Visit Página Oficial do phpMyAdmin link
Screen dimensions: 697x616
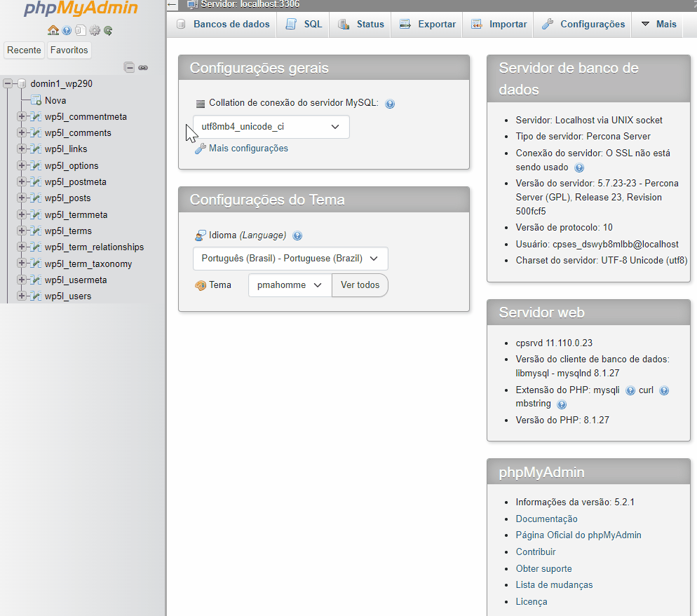point(578,535)
